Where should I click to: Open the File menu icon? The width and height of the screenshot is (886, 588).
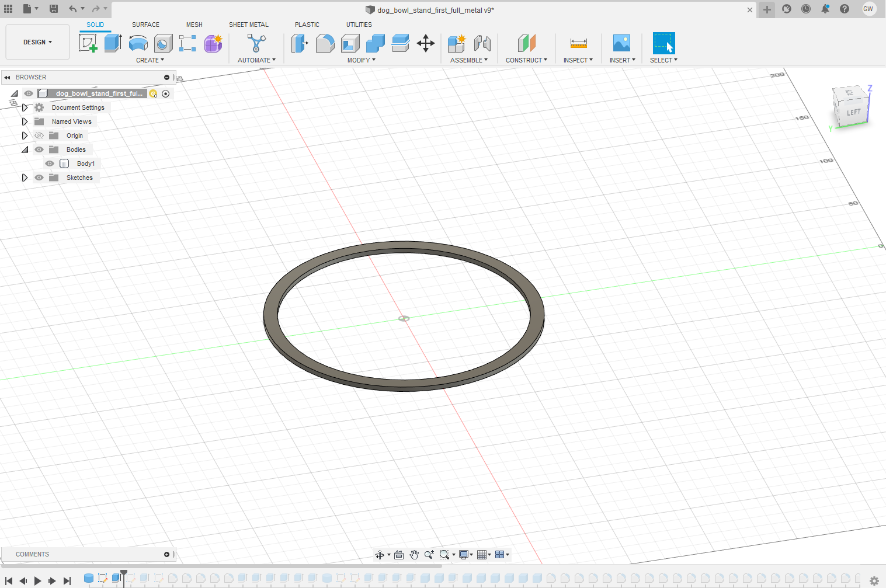pyautogui.click(x=27, y=9)
